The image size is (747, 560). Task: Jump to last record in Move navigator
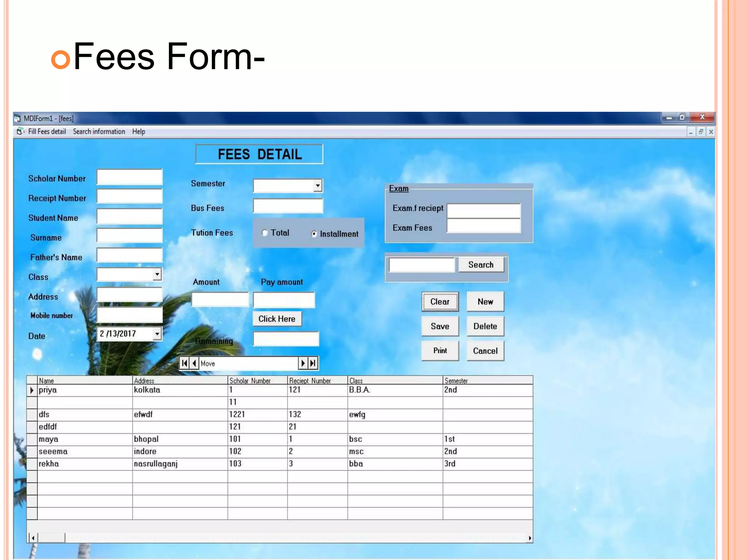pos(313,363)
